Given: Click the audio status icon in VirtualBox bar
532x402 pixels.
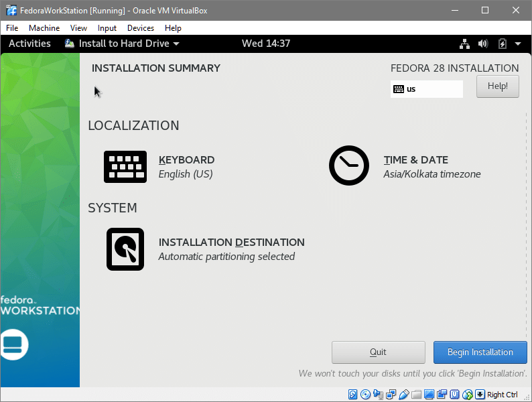Looking at the screenshot, I should [379, 395].
